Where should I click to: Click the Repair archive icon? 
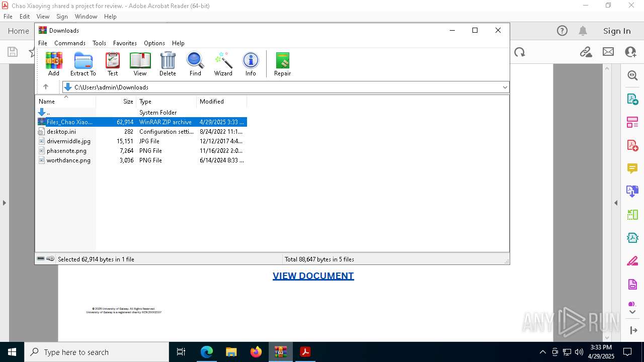[282, 64]
